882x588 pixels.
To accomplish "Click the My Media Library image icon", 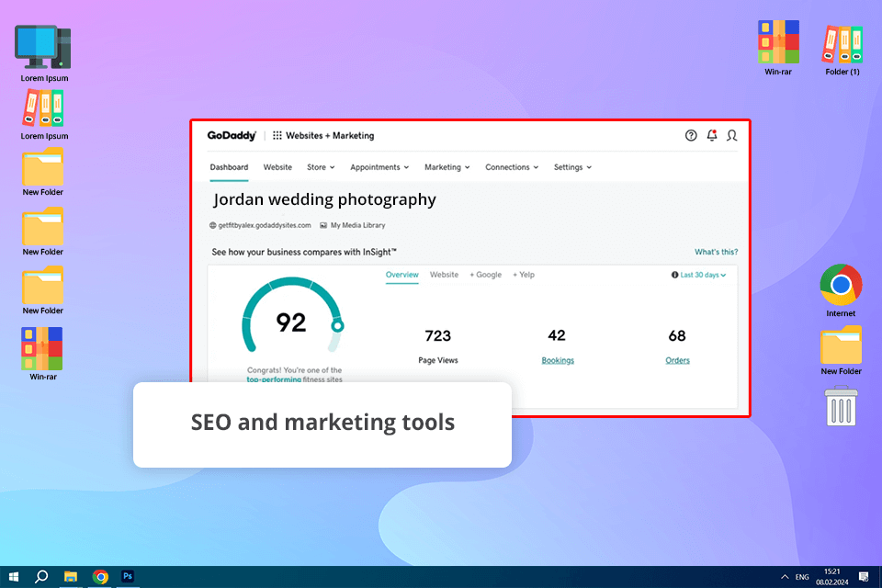I will pyautogui.click(x=323, y=225).
